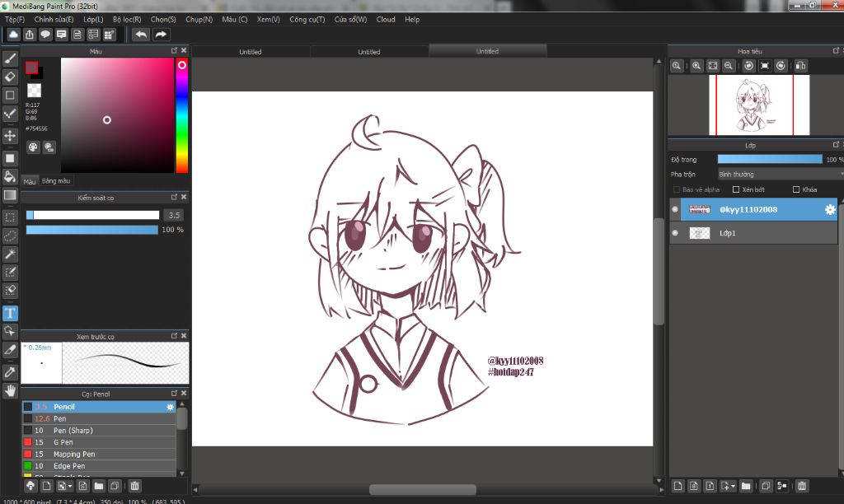
Task: Adjust the brush size slider
Action: pos(92,215)
